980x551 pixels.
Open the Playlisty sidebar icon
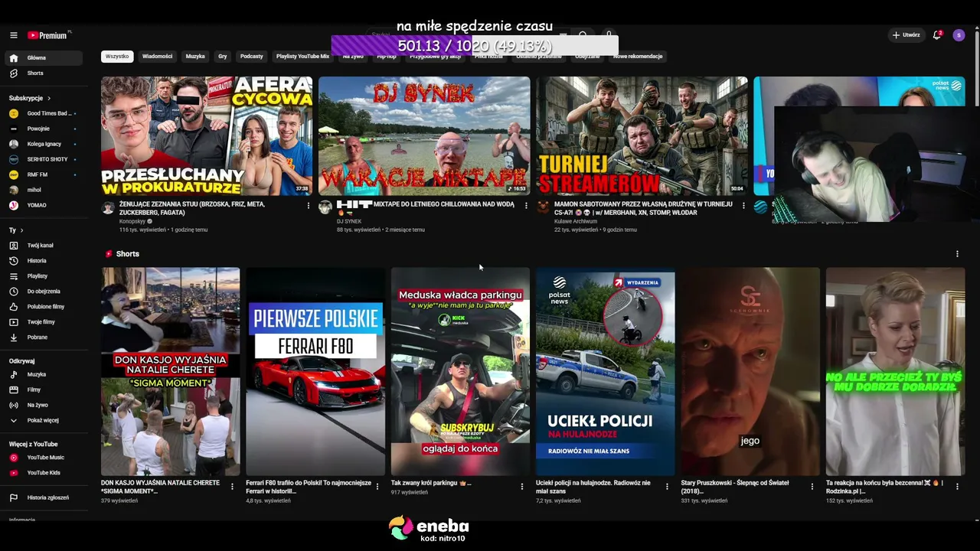tap(14, 276)
